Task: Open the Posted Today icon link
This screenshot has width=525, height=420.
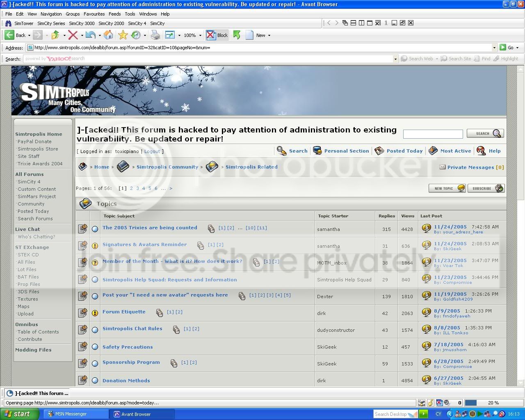Action: pos(379,151)
